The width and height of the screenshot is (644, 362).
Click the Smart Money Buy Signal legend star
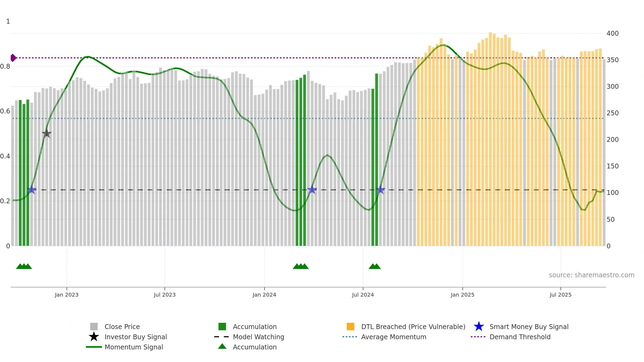(479, 327)
